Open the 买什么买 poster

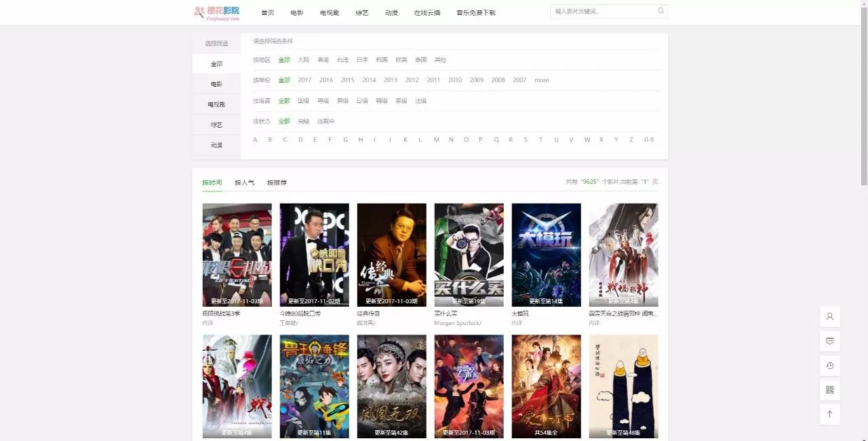point(469,255)
